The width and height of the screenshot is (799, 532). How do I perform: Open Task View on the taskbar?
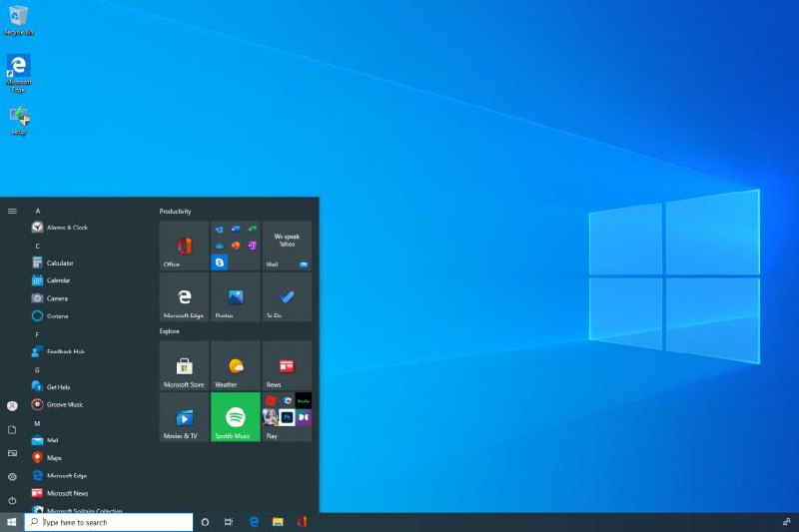[229, 522]
